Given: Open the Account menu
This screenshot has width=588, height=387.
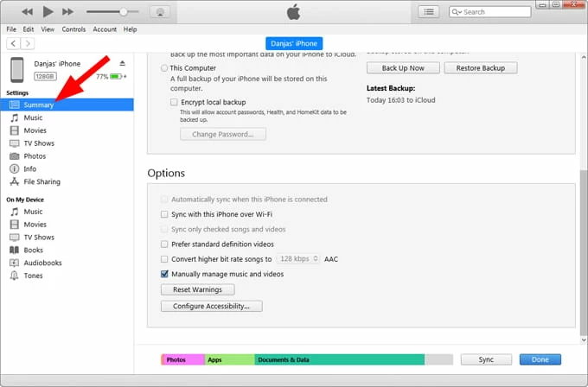Looking at the screenshot, I should (x=105, y=29).
